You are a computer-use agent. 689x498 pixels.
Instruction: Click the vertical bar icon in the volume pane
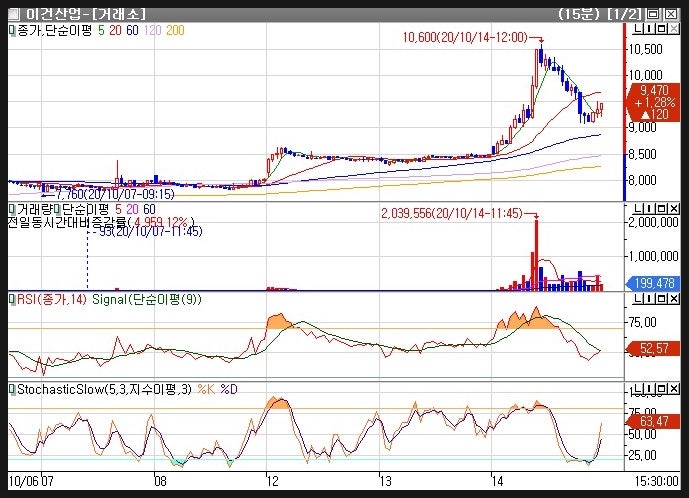click(650, 208)
